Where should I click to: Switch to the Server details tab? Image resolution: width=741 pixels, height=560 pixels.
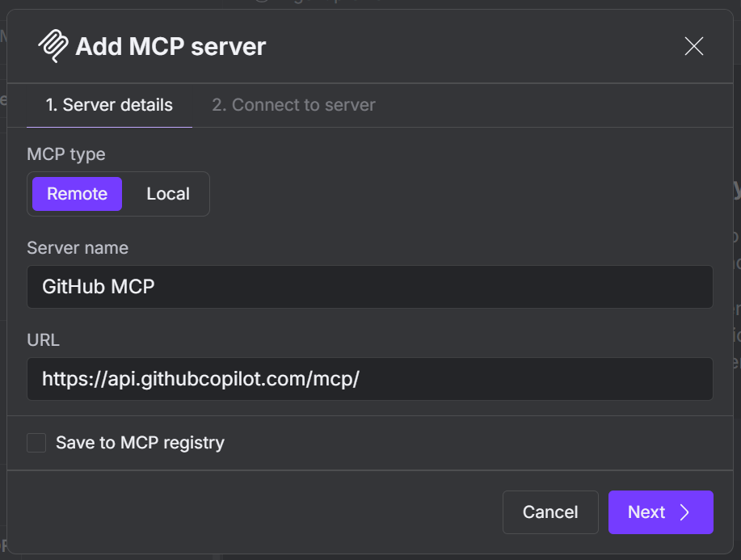click(x=109, y=105)
